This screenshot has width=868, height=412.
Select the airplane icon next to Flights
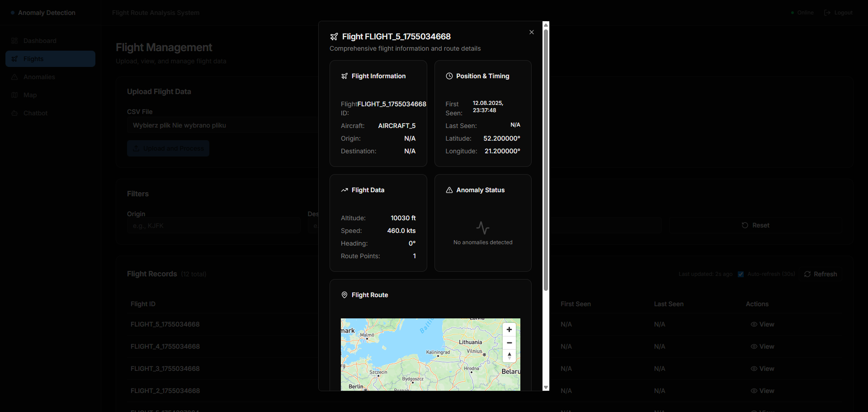[x=14, y=59]
